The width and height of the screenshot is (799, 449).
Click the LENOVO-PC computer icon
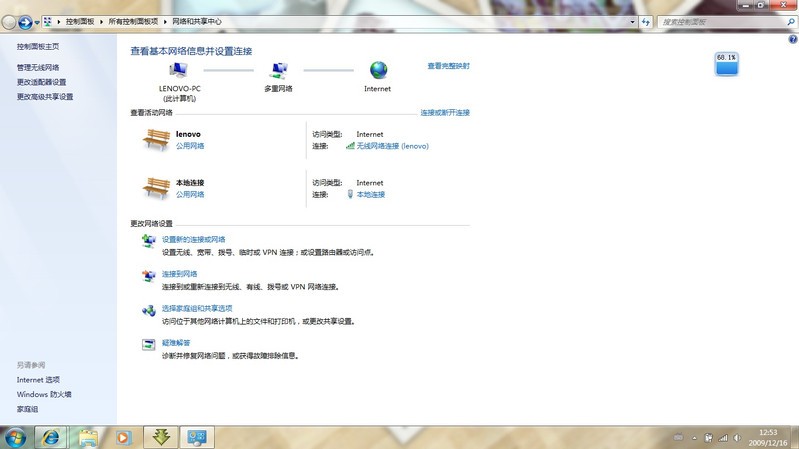coord(178,70)
